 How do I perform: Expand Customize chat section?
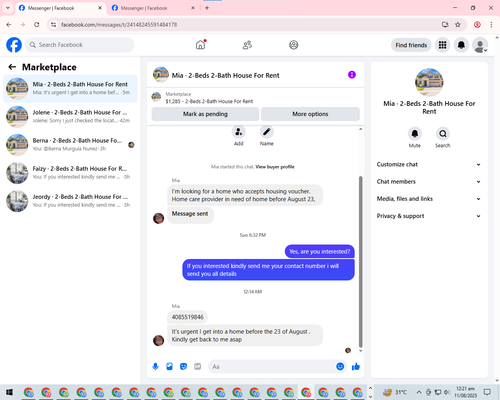(429, 164)
